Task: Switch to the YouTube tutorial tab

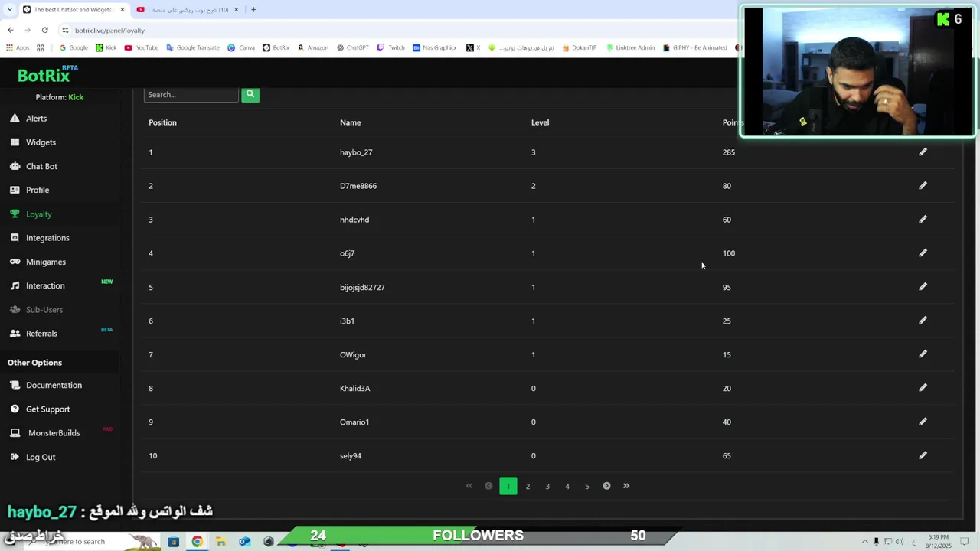Action: [x=188, y=10]
